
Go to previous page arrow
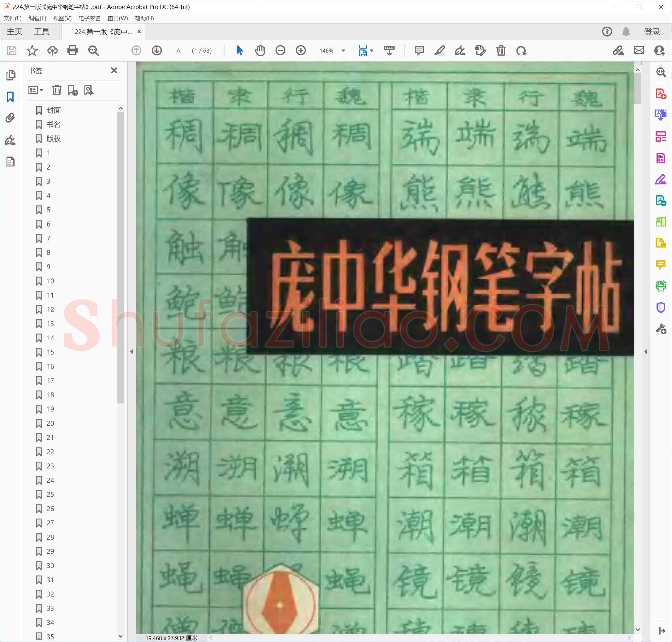[136, 51]
